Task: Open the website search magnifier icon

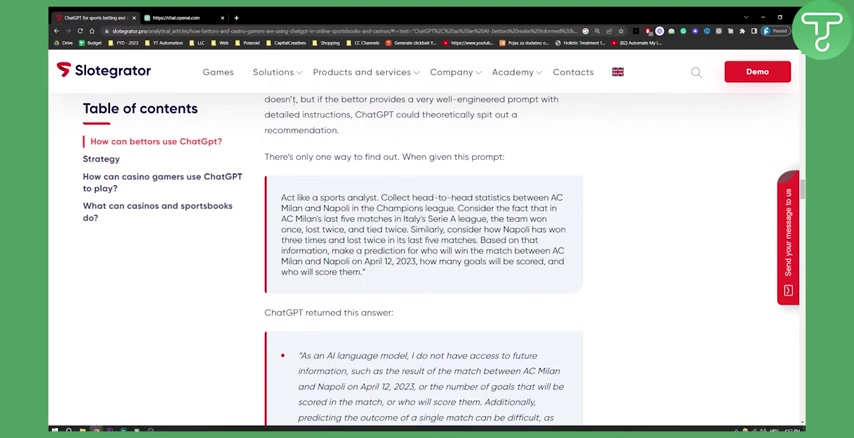Action: click(696, 72)
